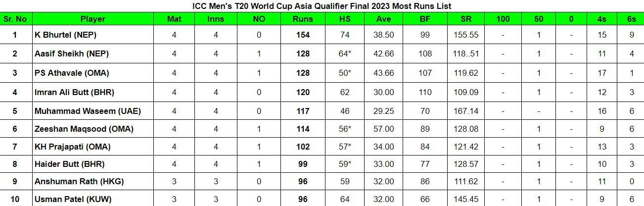Viewport: 644px width, 206px height.
Task: Select the HS column header
Action: point(344,19)
